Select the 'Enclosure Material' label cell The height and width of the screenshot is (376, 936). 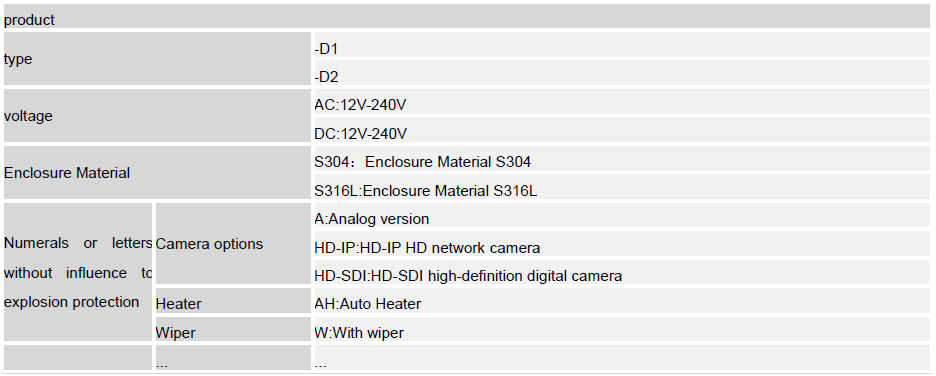[x=157, y=172]
